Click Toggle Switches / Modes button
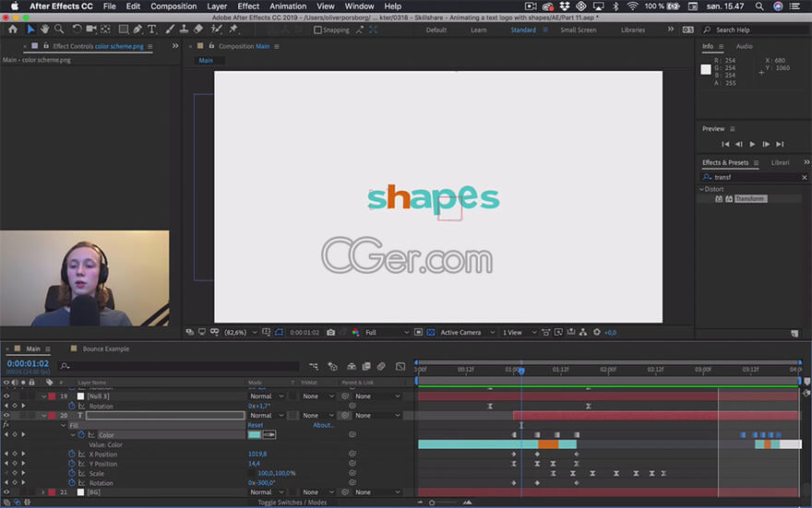The image size is (812, 508). click(x=293, y=502)
